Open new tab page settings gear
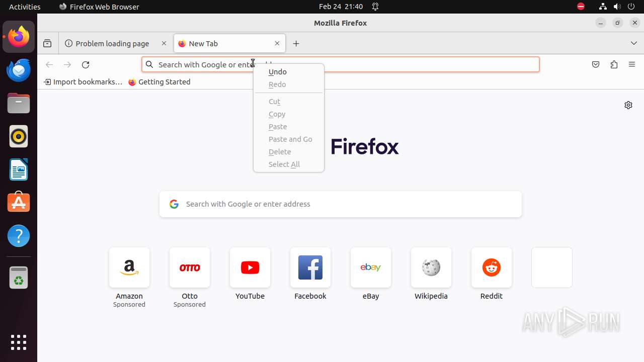This screenshot has height=362, width=644. [628, 105]
